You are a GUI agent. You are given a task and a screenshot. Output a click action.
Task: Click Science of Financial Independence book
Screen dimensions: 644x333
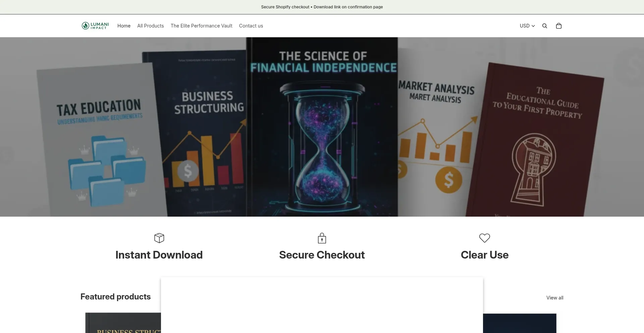tap(322, 127)
